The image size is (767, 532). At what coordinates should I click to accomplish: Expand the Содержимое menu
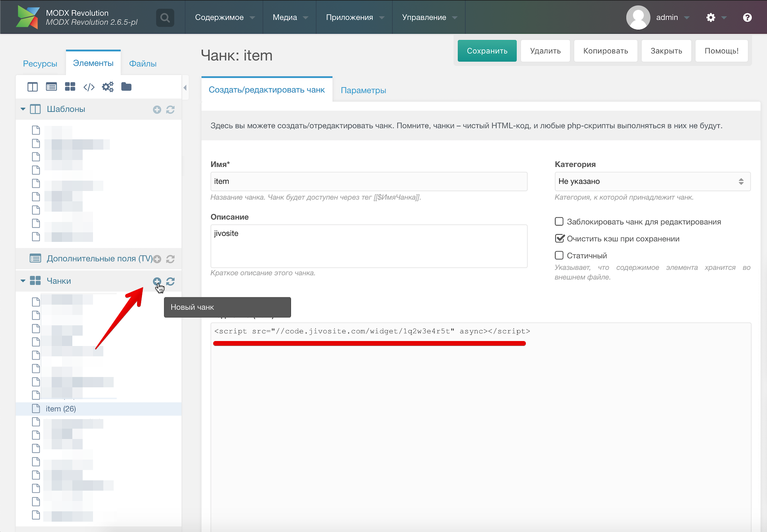coord(225,17)
